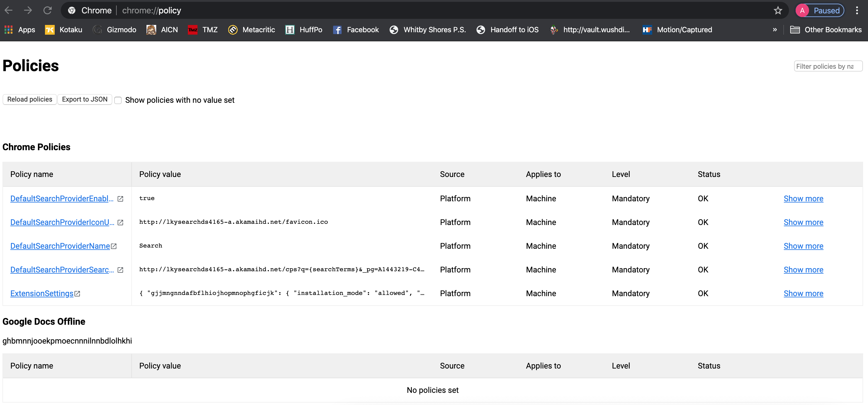Open the AICN bookmark
This screenshot has height=405, width=868.
click(x=162, y=30)
